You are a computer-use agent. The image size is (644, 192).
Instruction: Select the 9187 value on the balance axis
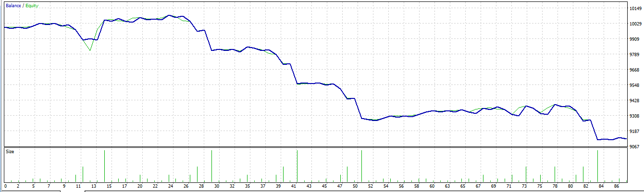634,132
